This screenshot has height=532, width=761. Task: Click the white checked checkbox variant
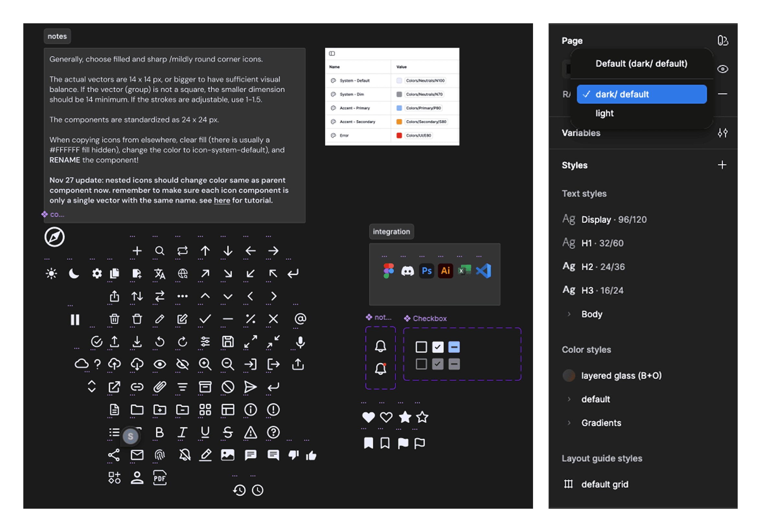[x=437, y=347]
